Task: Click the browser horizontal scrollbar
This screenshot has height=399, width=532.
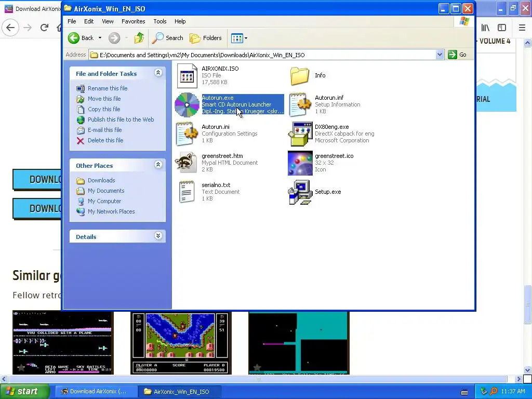Action: (x=258, y=379)
